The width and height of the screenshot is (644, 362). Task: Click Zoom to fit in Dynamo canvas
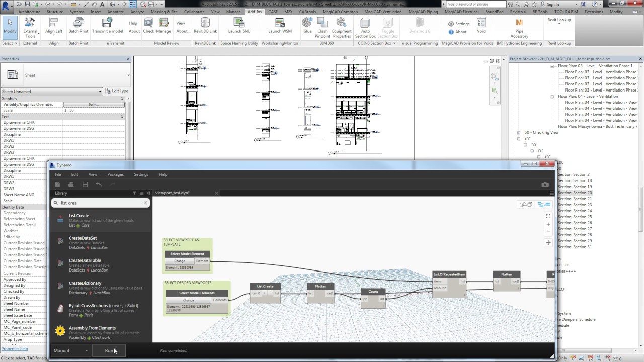pyautogui.click(x=548, y=216)
